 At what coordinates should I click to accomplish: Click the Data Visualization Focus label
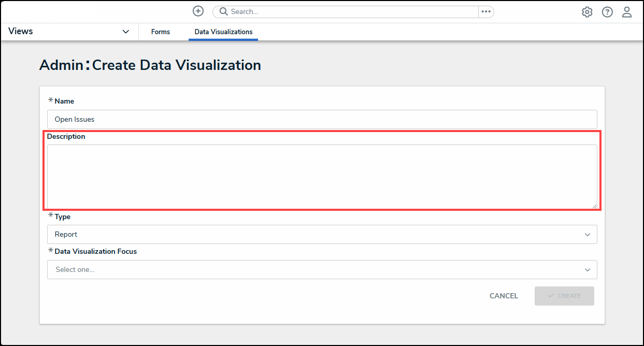tap(95, 251)
